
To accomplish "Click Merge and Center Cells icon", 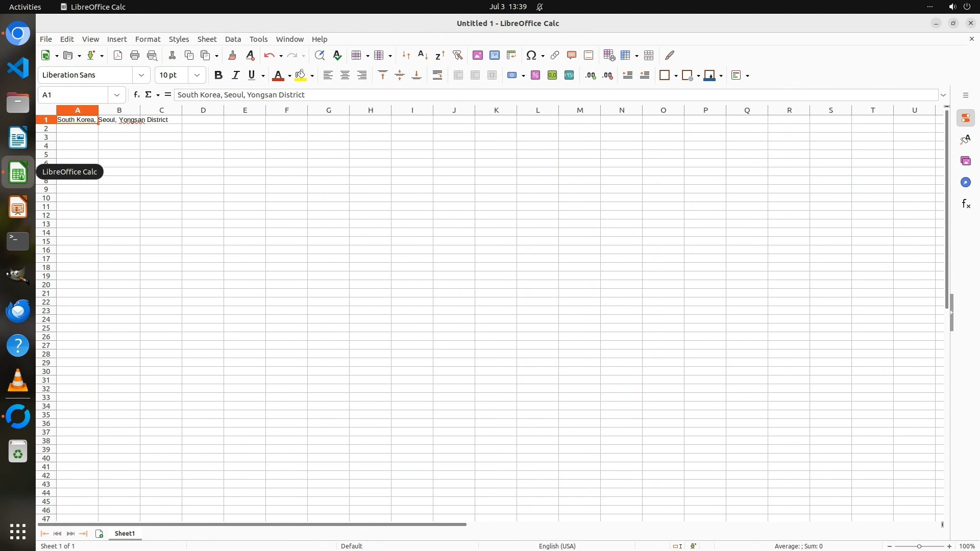I will (x=458, y=75).
